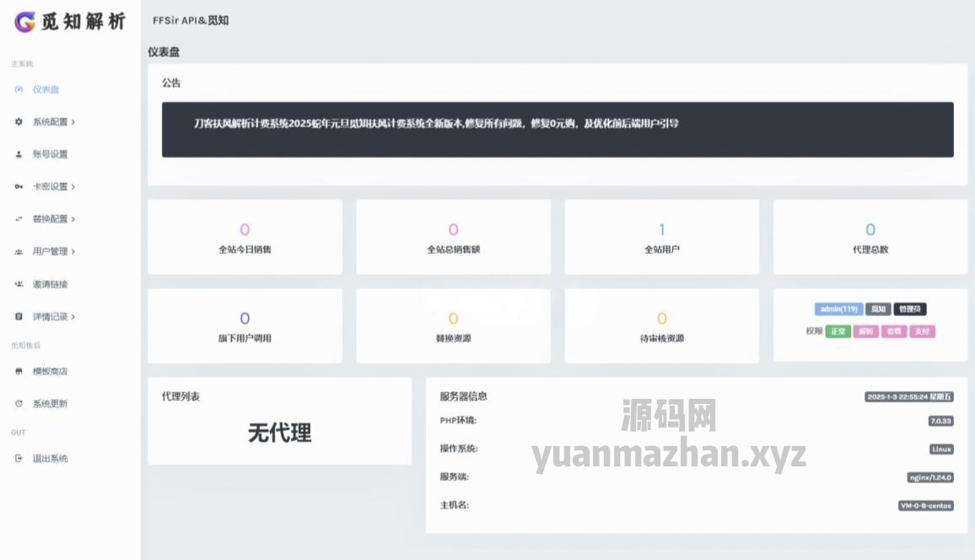Expand the 详情记录 submenu chevron

coord(74,316)
